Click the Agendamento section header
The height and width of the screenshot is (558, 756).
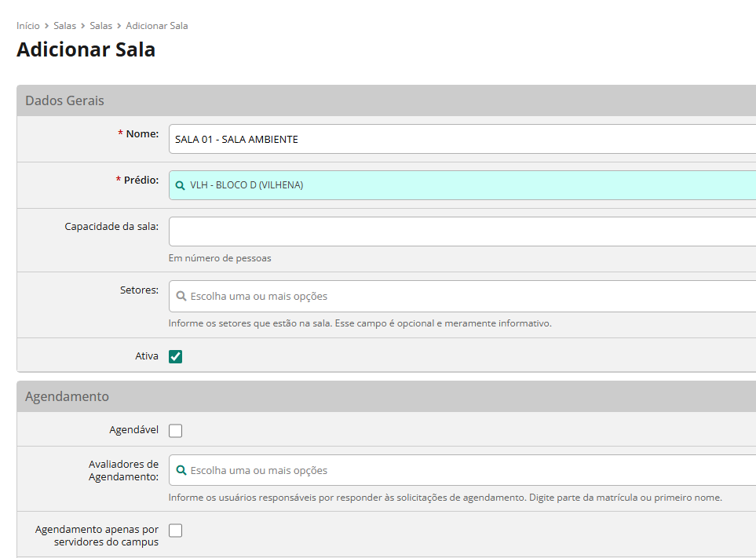tap(68, 397)
